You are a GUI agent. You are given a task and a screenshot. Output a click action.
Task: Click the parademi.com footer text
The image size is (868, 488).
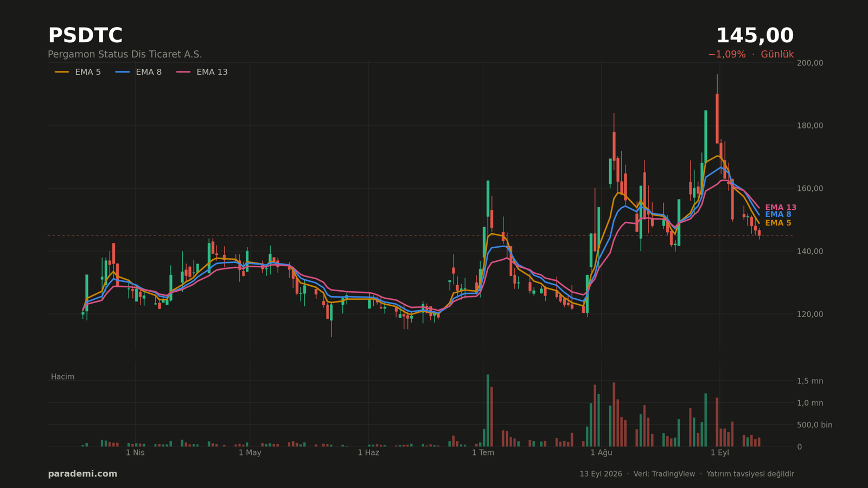click(x=82, y=474)
